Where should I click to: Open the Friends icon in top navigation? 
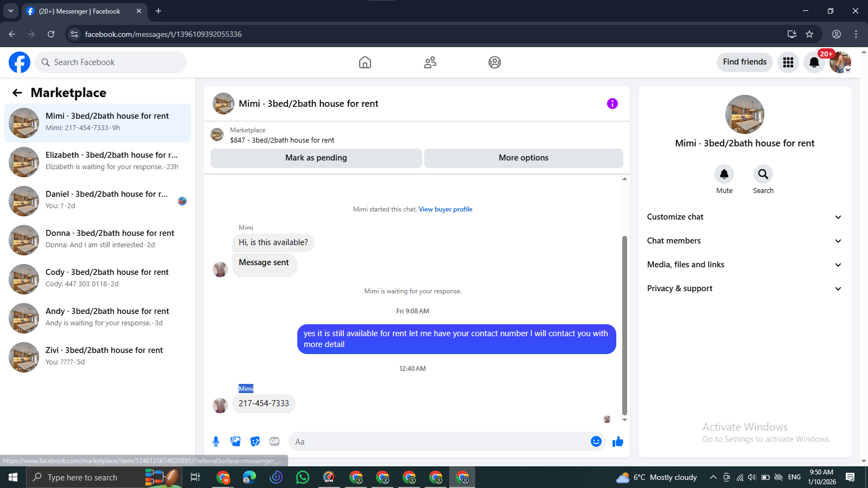point(430,62)
